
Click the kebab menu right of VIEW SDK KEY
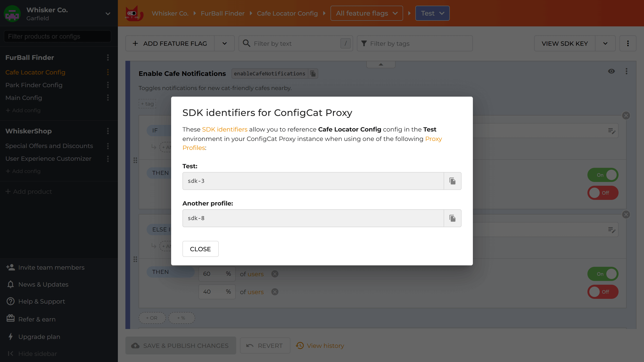628,43
